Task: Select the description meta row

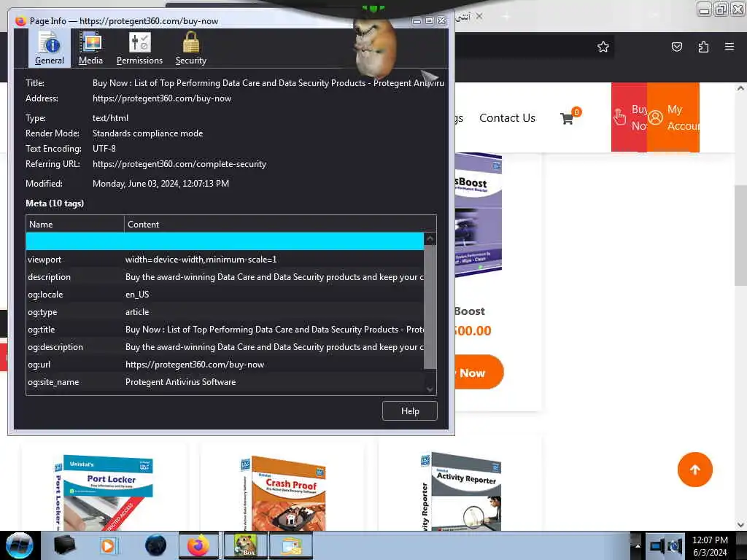Action: [225, 277]
